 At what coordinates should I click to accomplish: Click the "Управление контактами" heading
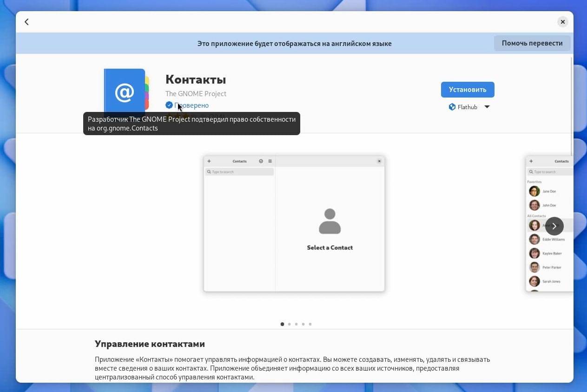150,344
